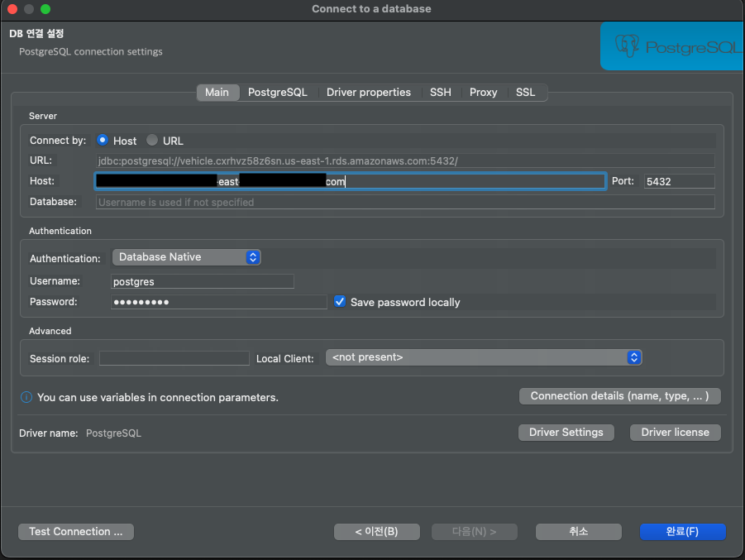Open the Local Client dropdown
745x560 pixels.
coord(484,357)
